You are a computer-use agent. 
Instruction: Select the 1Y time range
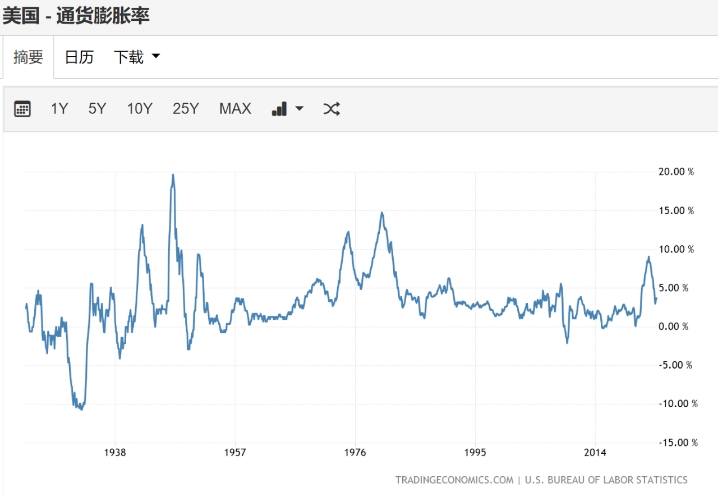(59, 109)
